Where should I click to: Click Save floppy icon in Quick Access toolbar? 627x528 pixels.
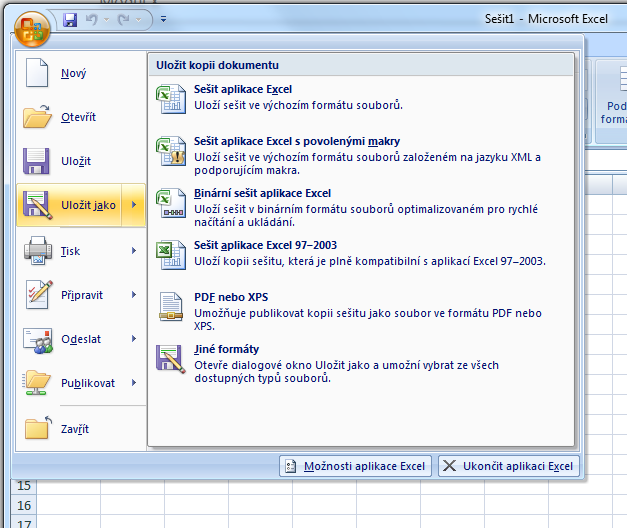pyautogui.click(x=70, y=19)
